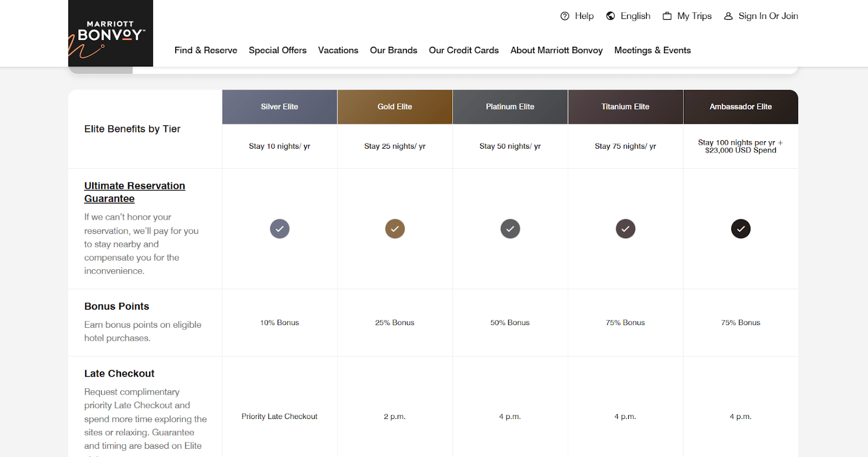868x457 pixels.
Task: Open the About Marriott Bonvoy menu
Action: tap(557, 50)
